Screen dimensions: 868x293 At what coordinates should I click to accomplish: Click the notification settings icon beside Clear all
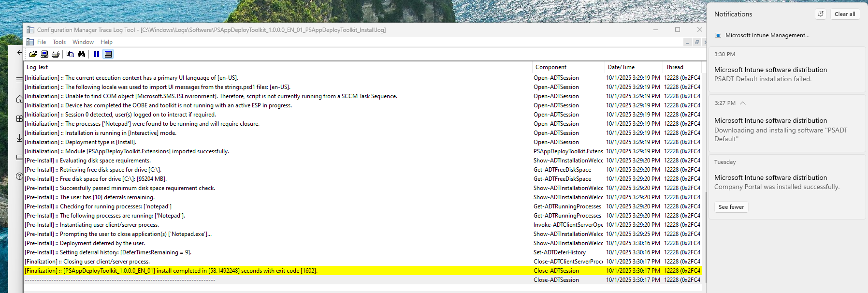[821, 14]
